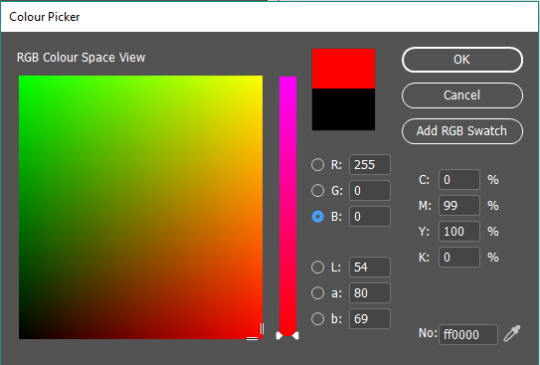Image resolution: width=540 pixels, height=365 pixels.
Task: Pick a colour in the RGB colour field
Action: coord(141,207)
